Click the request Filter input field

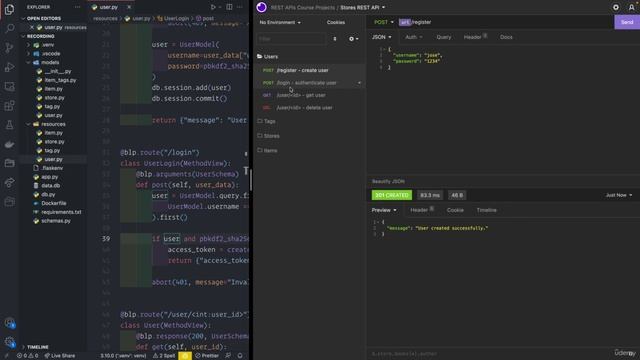[291, 39]
